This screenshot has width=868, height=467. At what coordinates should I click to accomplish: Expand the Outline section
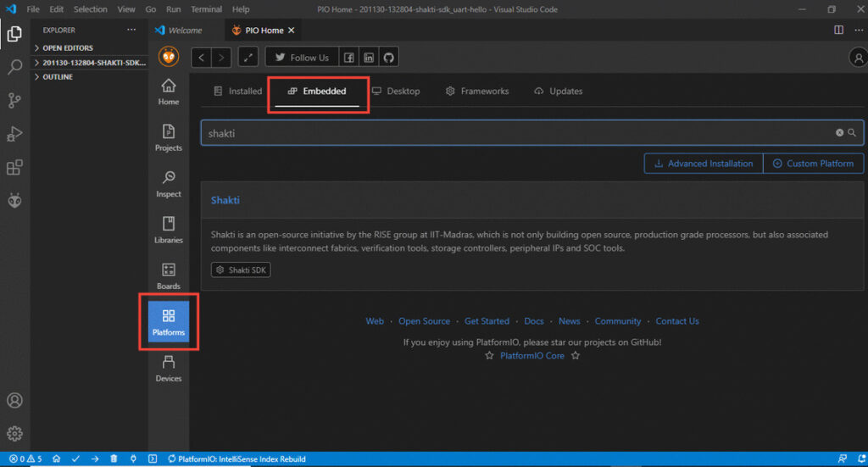pos(89,77)
